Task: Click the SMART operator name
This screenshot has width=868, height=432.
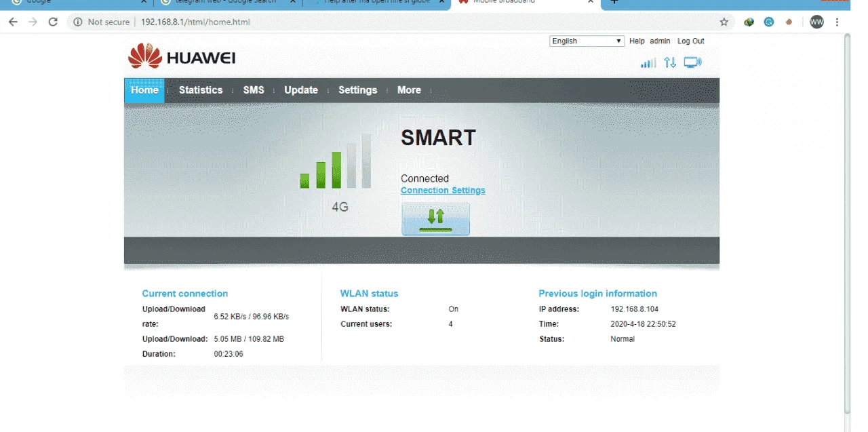Action: pyautogui.click(x=438, y=138)
